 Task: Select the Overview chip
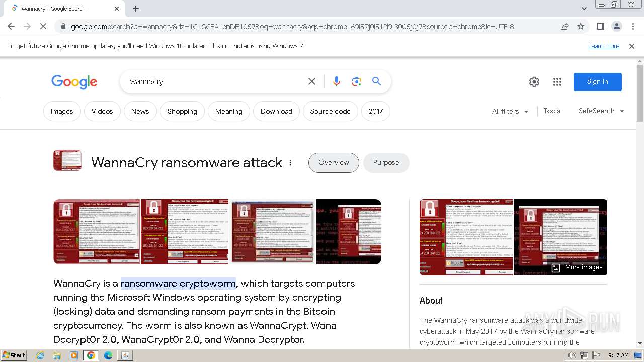point(334,162)
